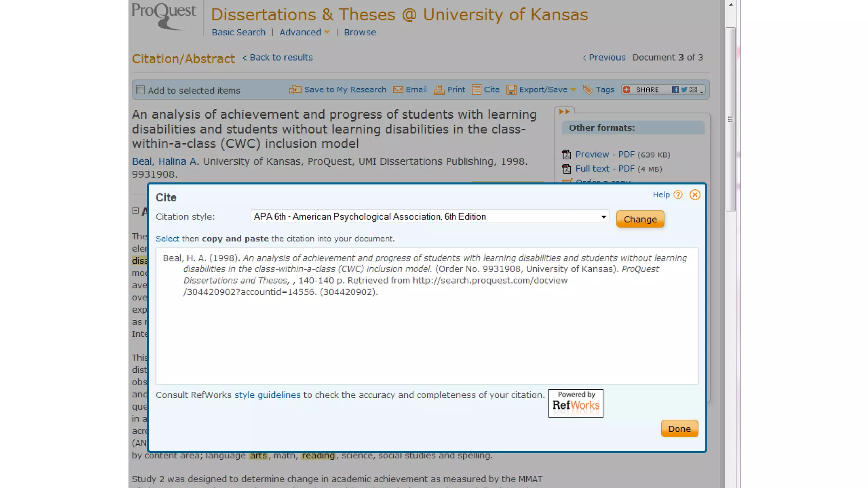Viewport: 868px width, 488px height.
Task: Click the Help question mark icon
Action: pyautogui.click(x=678, y=195)
